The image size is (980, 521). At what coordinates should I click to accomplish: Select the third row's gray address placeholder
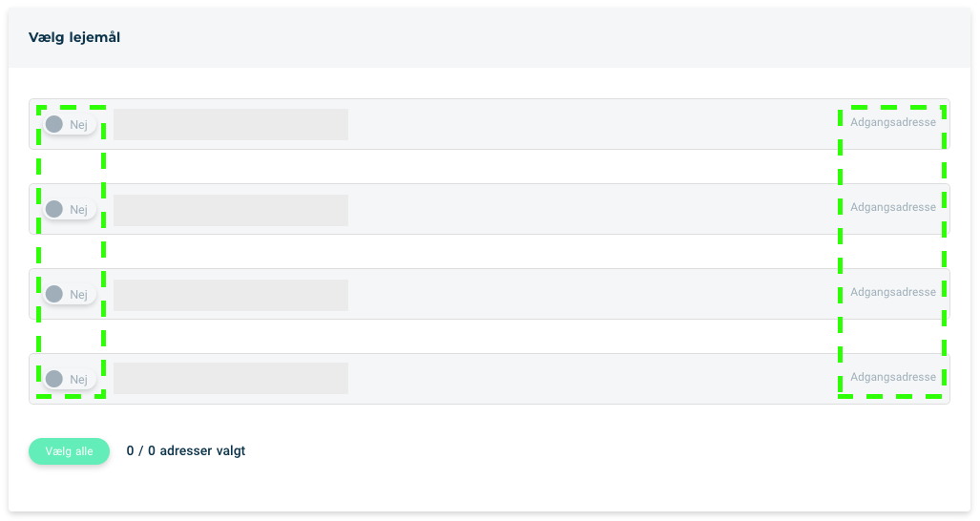pyautogui.click(x=231, y=295)
